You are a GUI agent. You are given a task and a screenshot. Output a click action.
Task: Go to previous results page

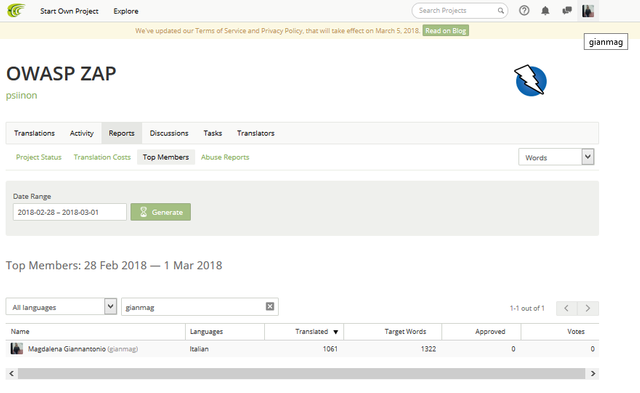click(x=567, y=308)
